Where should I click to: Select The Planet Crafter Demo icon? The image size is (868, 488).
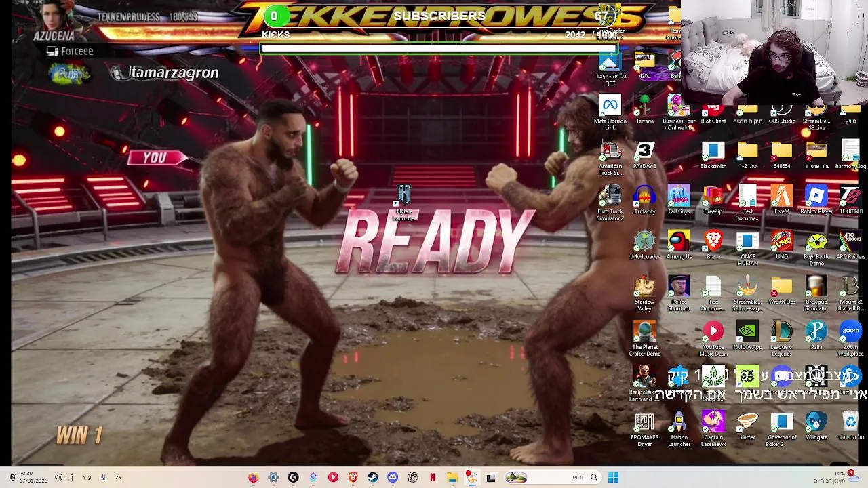coord(644,339)
